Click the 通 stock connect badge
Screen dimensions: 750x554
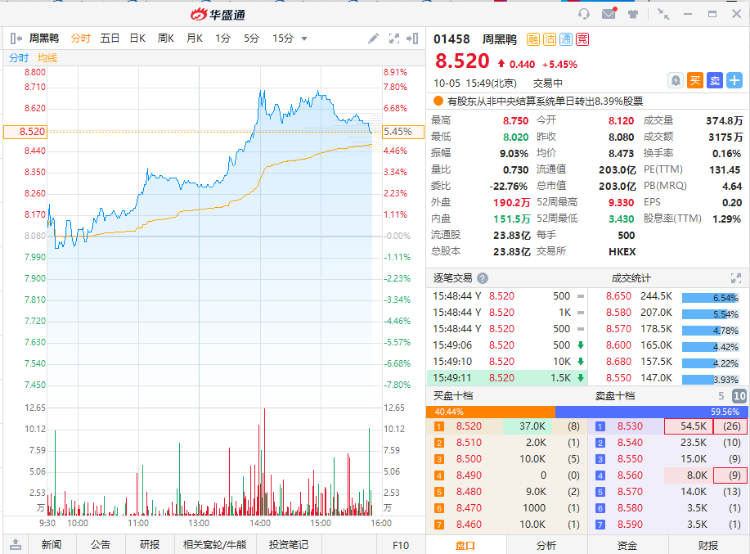click(566, 39)
